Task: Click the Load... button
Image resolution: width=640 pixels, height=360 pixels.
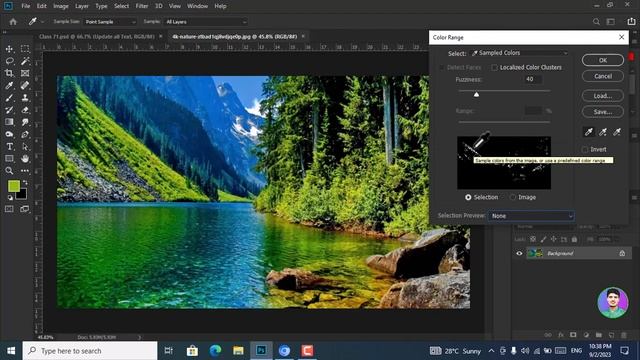Action: pos(603,96)
